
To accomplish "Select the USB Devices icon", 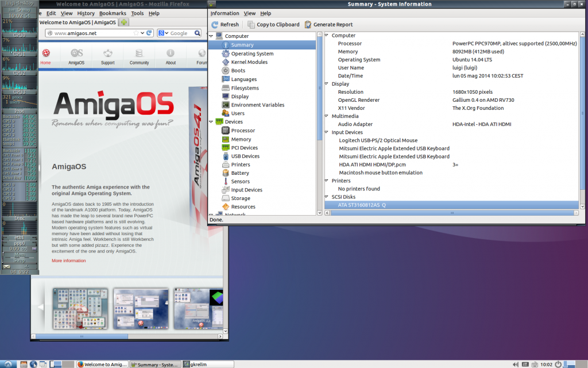I will [x=226, y=156].
